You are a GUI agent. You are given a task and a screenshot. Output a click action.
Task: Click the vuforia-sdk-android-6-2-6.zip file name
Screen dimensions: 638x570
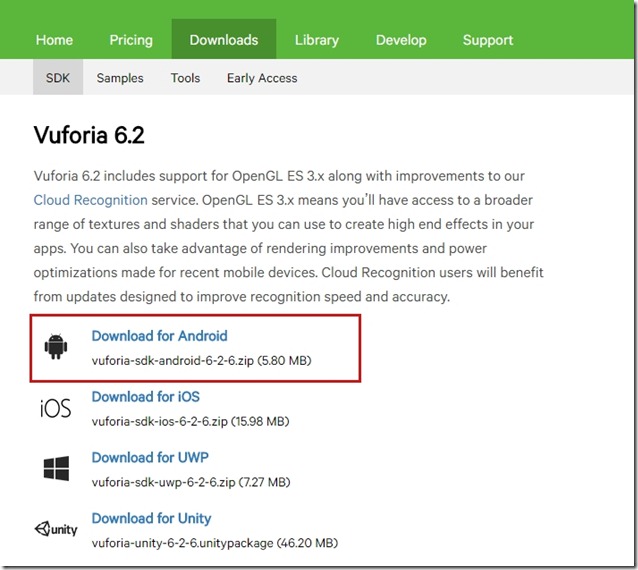173,360
